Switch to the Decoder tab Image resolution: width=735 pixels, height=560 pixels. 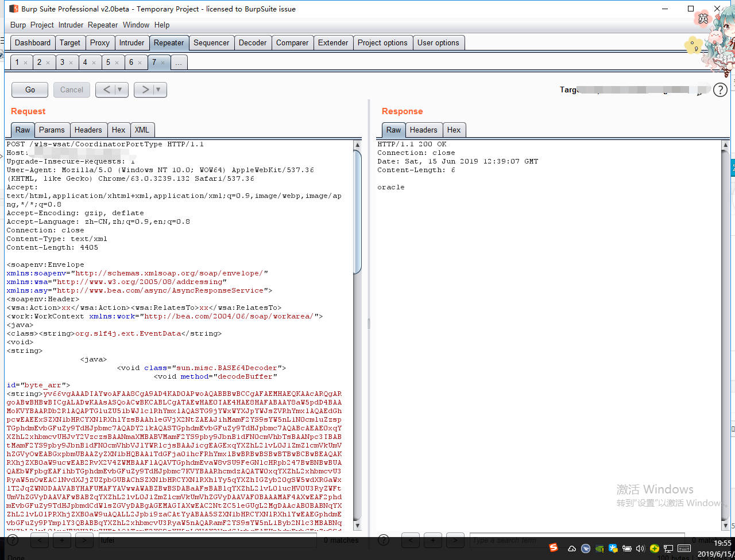253,42
